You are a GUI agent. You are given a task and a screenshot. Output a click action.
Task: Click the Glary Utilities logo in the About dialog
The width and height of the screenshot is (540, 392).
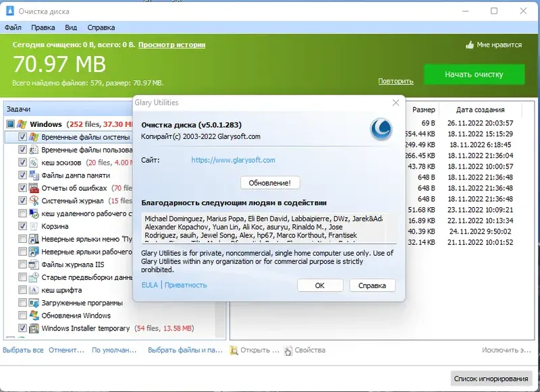[381, 130]
